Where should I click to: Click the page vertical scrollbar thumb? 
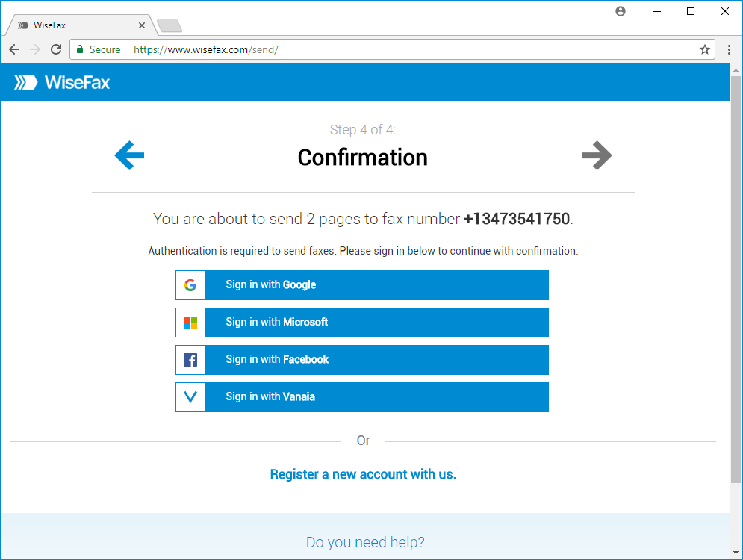coord(736,279)
